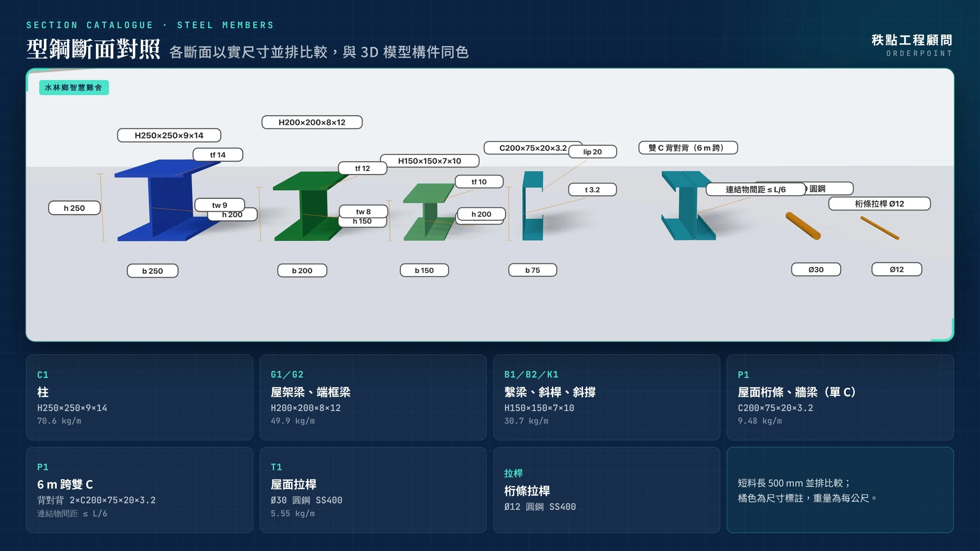Click the 30.7 kg/m weight value
980x551 pixels.
tap(526, 421)
